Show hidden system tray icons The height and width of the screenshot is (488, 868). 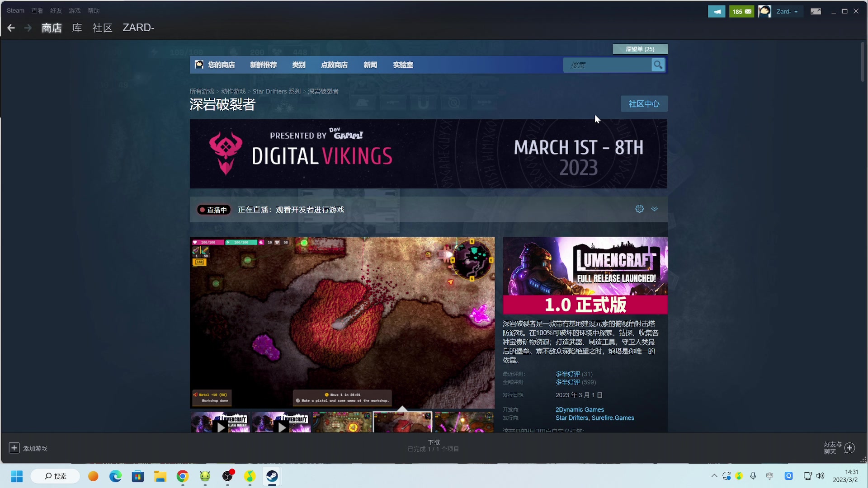(714, 476)
